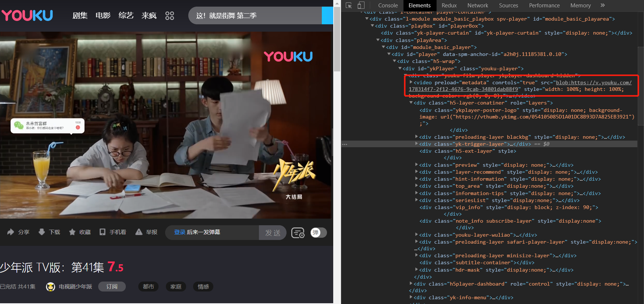Expand the video element node

click(x=411, y=82)
